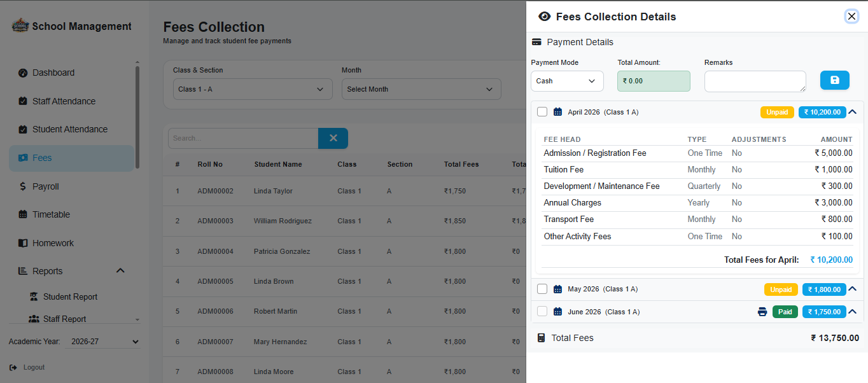
Task: Click the calculator icon beside Total Fees
Action: (541, 338)
